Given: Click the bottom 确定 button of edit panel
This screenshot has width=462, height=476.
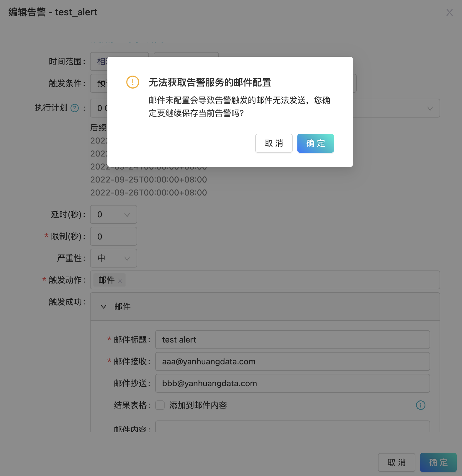Looking at the screenshot, I should 438,462.
